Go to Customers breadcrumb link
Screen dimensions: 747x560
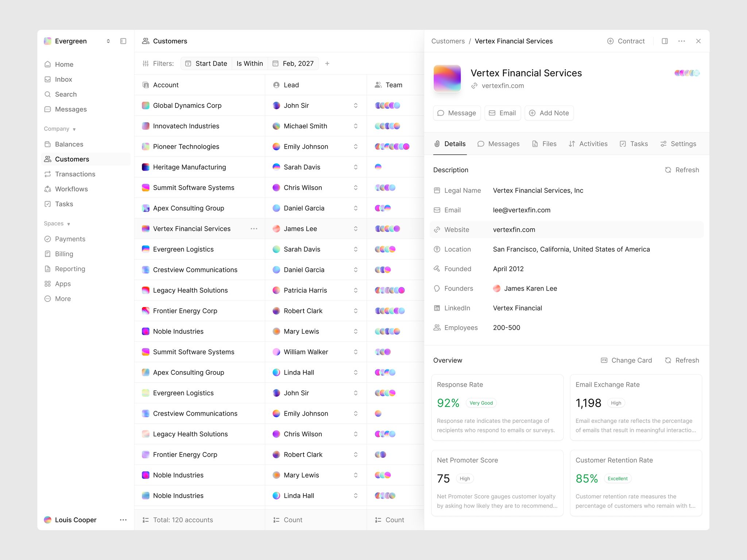point(448,41)
